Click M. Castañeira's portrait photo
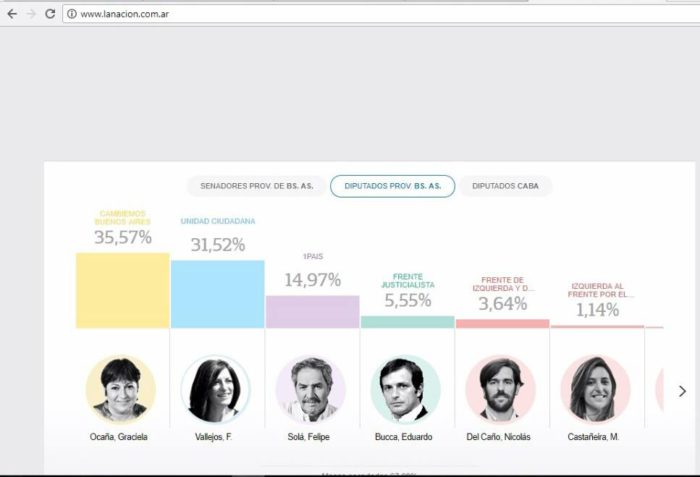 coord(595,389)
